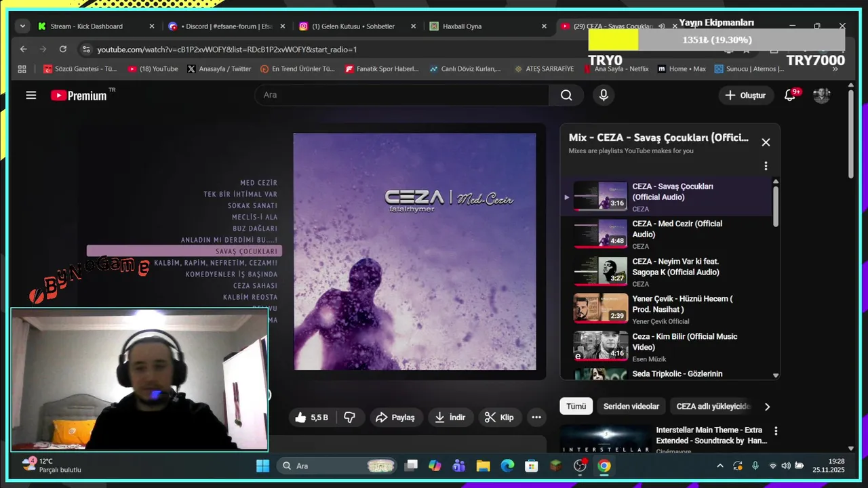Screen dimensions: 868x488
Task: Reload the YouTube page
Action: pyautogui.click(x=63, y=49)
